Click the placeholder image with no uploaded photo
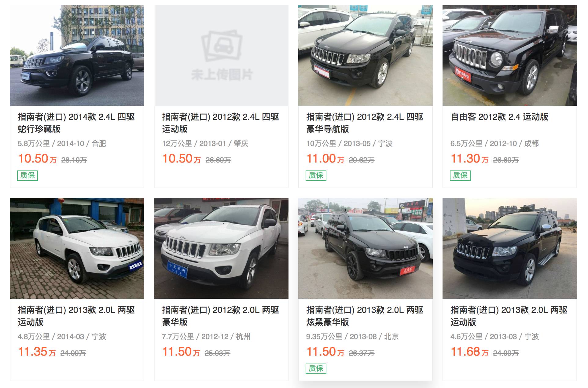Screen dimensions: 588x388 tap(221, 55)
